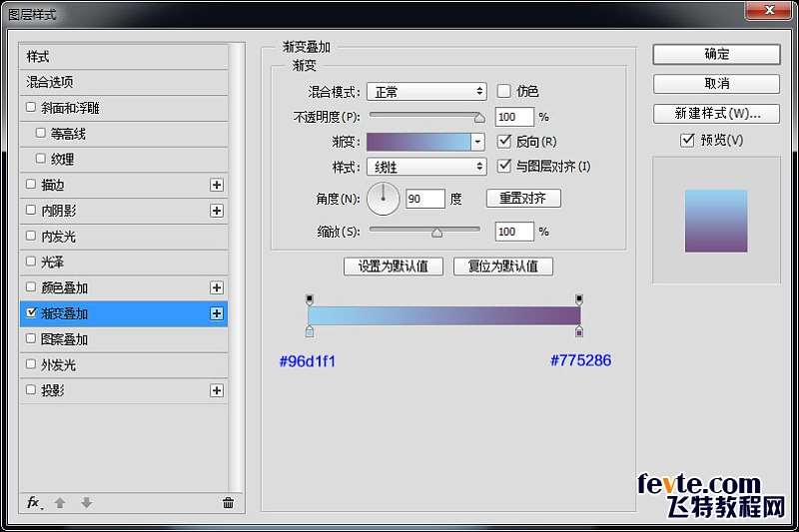
Task: Select the 混合选项 row
Action: 124,82
